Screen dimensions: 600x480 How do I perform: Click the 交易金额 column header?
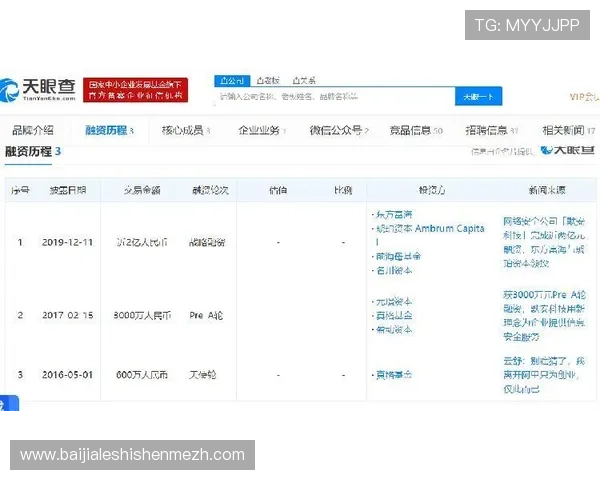pos(142,190)
